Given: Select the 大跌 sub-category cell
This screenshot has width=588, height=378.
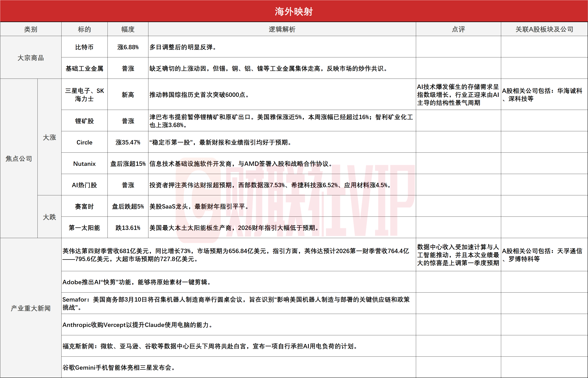Looking at the screenshot, I should click(49, 217).
